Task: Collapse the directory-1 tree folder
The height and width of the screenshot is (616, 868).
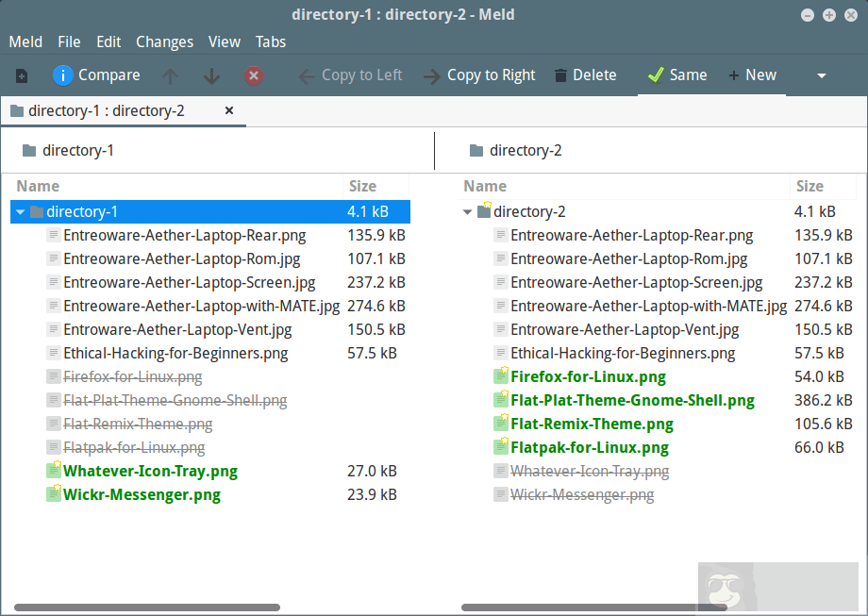Action: (21, 212)
